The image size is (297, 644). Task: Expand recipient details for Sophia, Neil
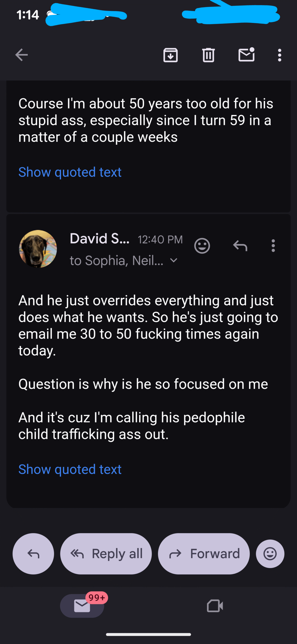point(174,260)
